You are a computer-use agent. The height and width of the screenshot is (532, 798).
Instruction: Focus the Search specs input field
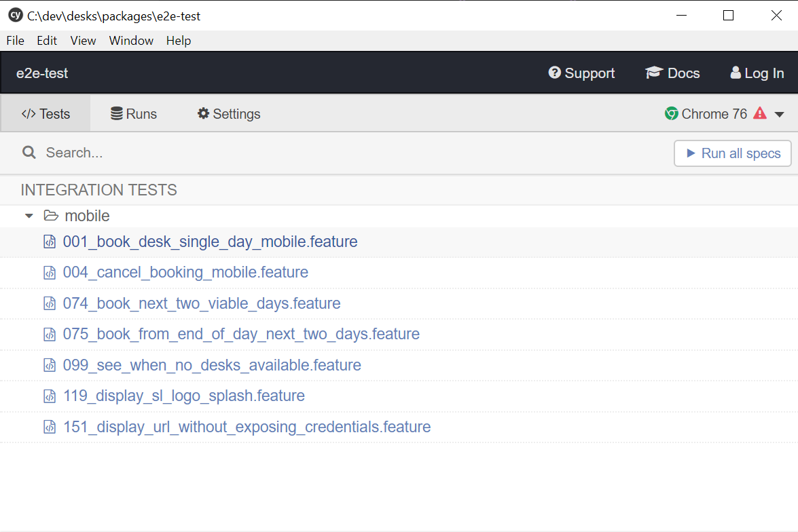[340, 153]
